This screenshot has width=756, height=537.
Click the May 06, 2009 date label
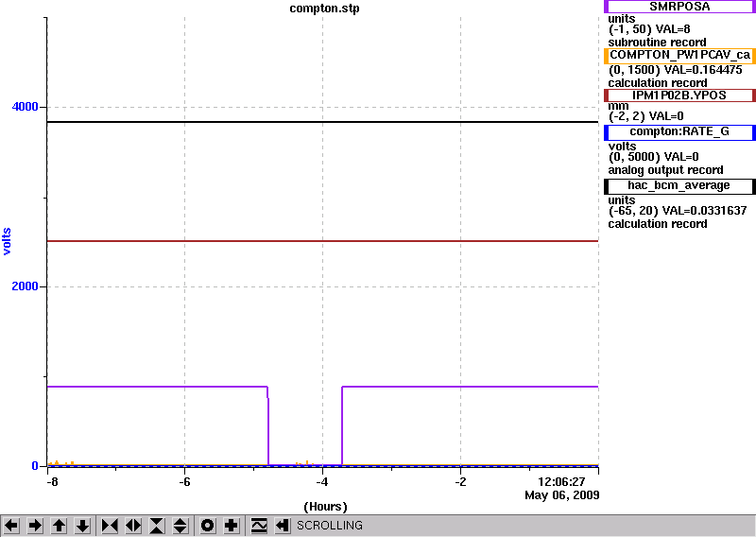pyautogui.click(x=562, y=495)
